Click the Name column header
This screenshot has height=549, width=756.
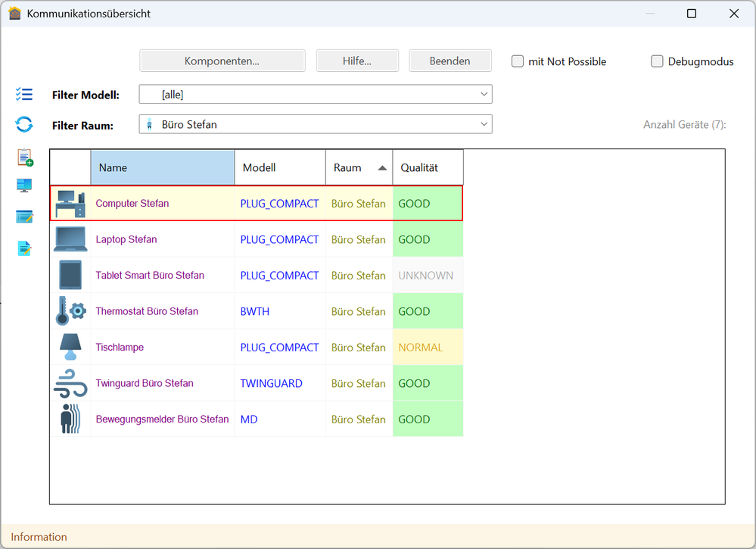[x=162, y=167]
